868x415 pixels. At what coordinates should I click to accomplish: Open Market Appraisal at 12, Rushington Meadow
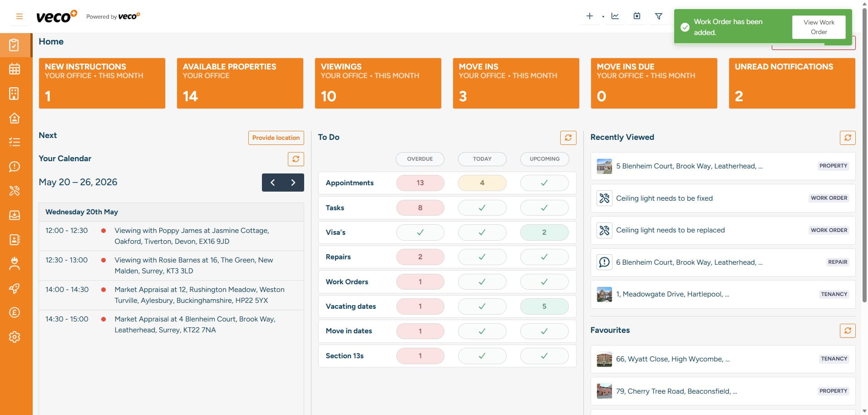pos(171,295)
